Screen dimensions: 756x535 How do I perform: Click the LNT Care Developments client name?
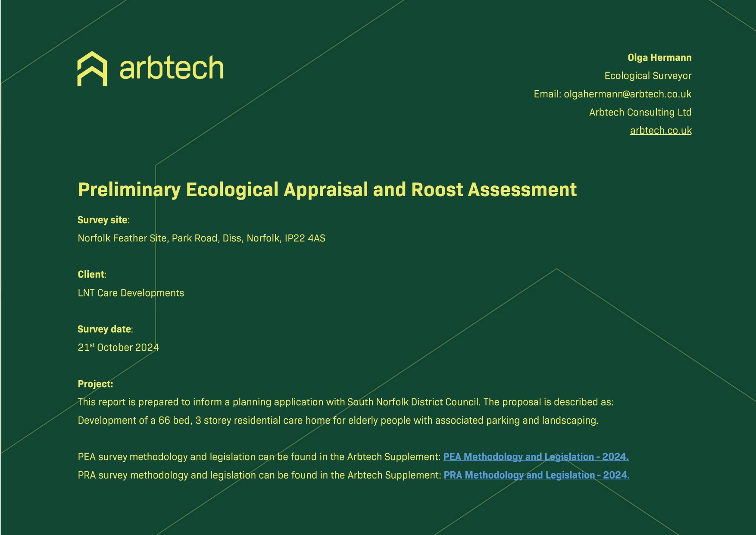tap(131, 293)
